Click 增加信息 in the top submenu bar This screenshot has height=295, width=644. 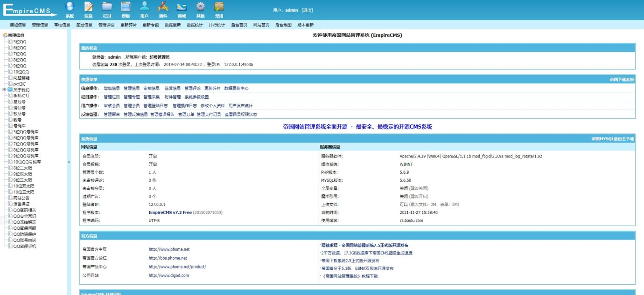click(x=18, y=25)
